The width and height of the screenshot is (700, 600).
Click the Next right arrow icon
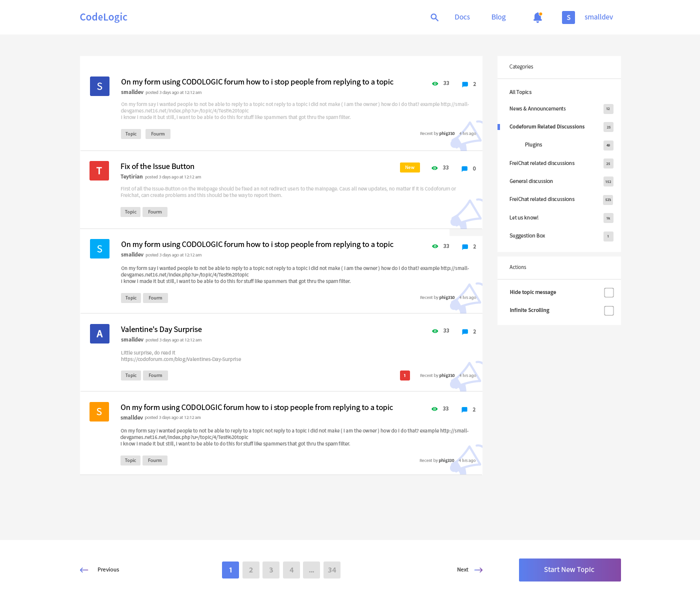pyautogui.click(x=478, y=570)
